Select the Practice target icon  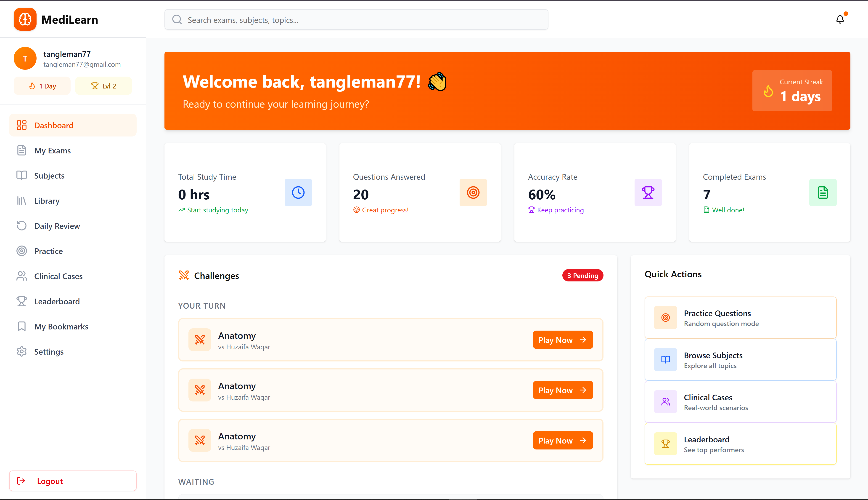coord(22,251)
